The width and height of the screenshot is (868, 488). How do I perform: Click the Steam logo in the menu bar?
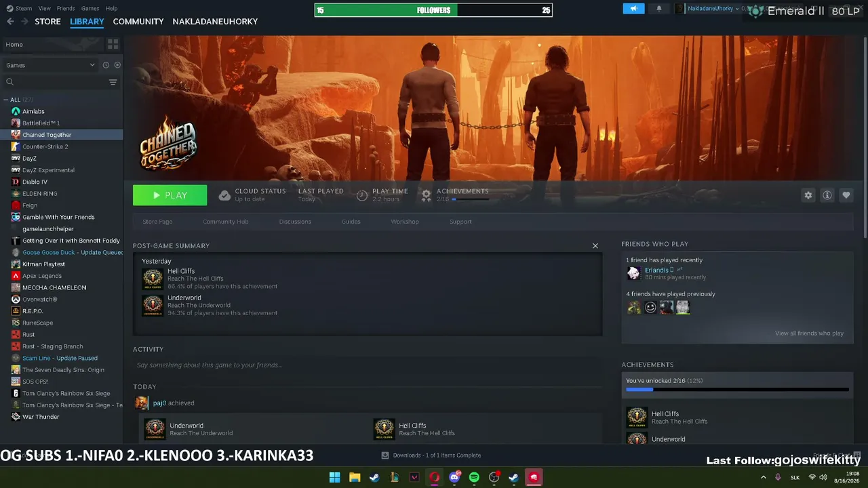[x=10, y=8]
